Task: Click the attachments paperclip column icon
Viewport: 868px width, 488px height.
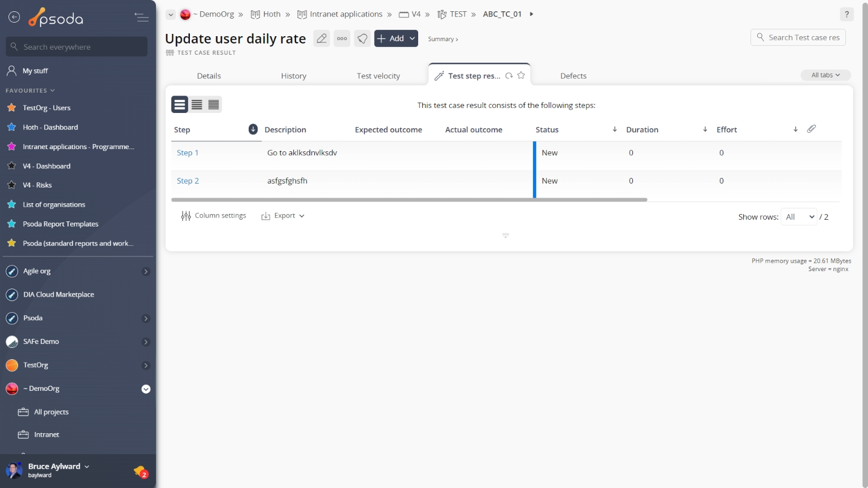Action: (x=811, y=129)
